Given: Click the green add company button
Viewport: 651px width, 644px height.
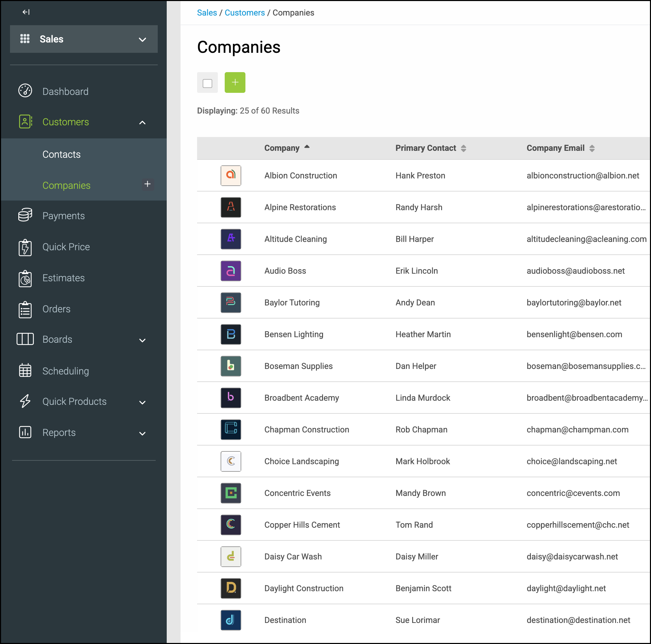Looking at the screenshot, I should (235, 82).
